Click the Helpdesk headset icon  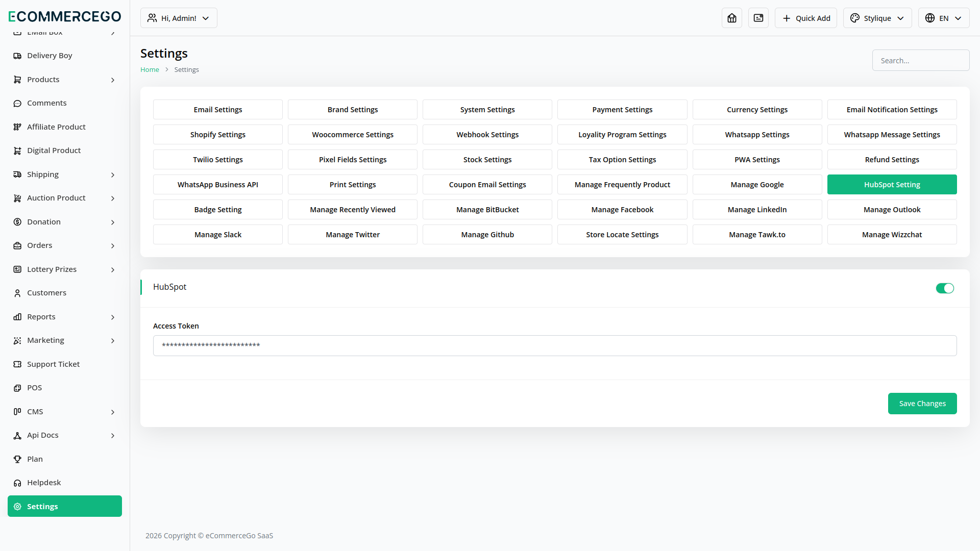[x=17, y=483]
